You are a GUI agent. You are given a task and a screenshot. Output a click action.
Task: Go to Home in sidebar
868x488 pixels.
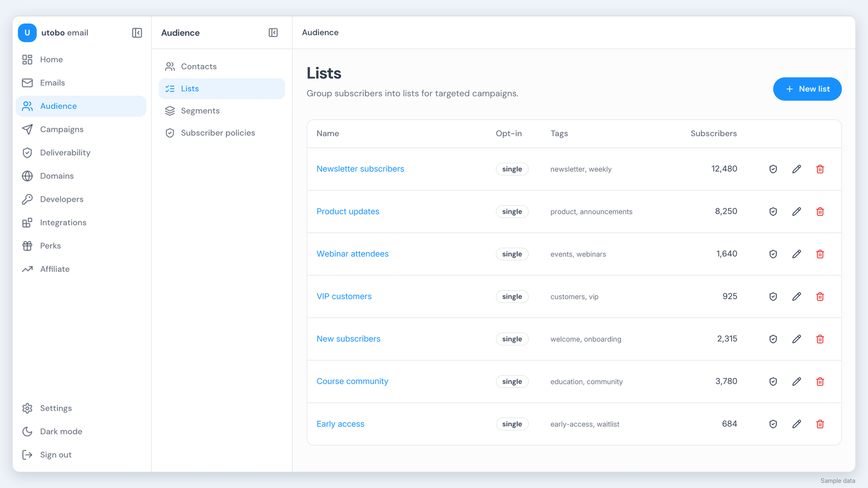pos(81,59)
